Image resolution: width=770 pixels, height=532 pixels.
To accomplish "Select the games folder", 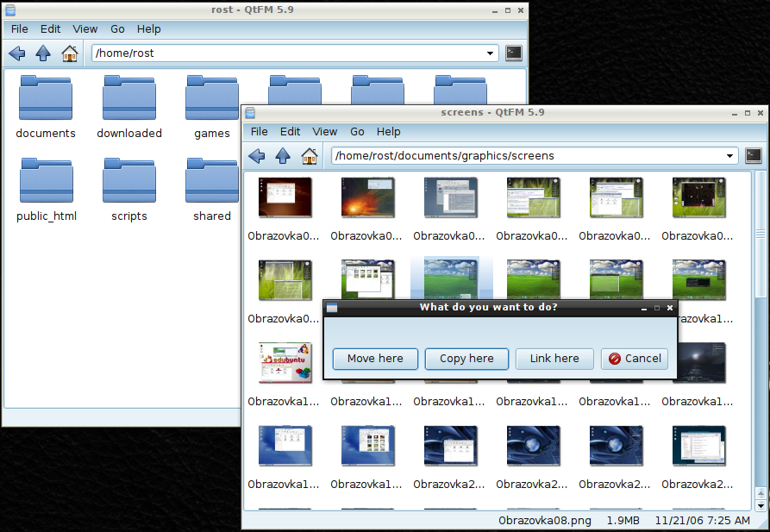I will [211, 107].
